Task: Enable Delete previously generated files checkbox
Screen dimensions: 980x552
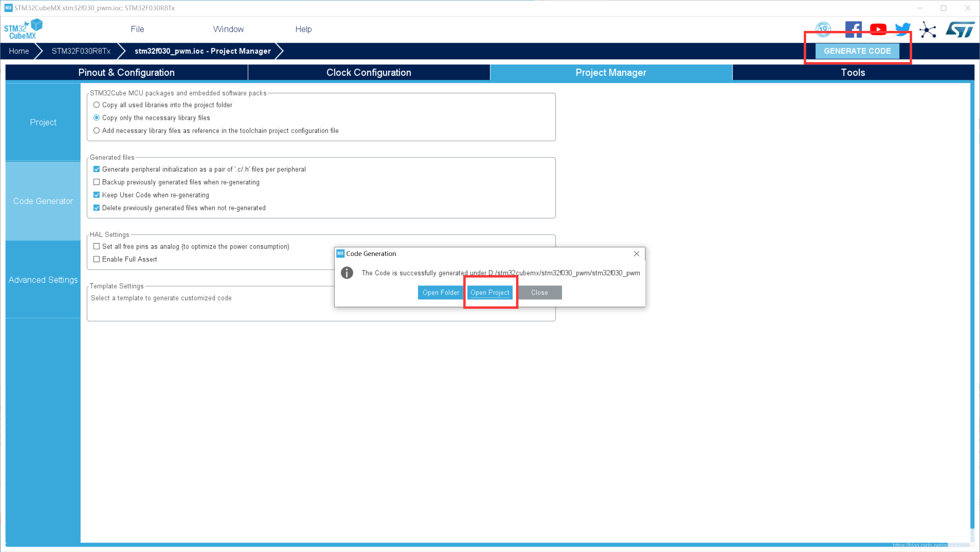Action: click(98, 207)
